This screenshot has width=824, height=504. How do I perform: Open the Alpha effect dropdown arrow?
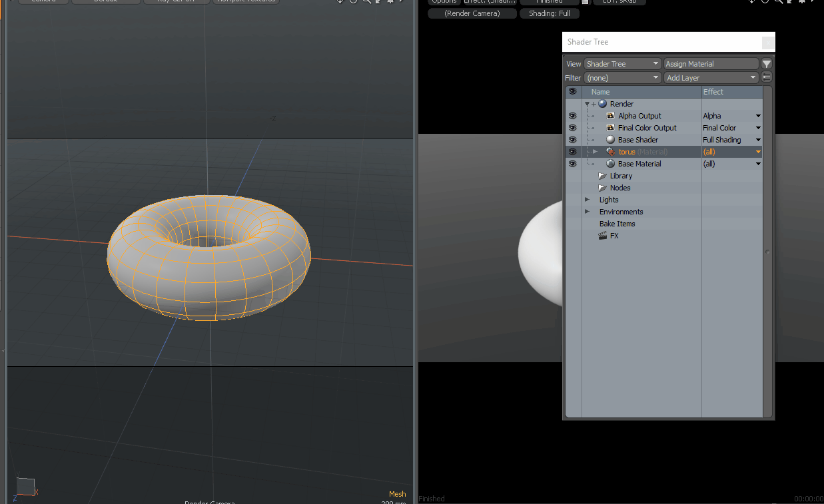point(758,116)
